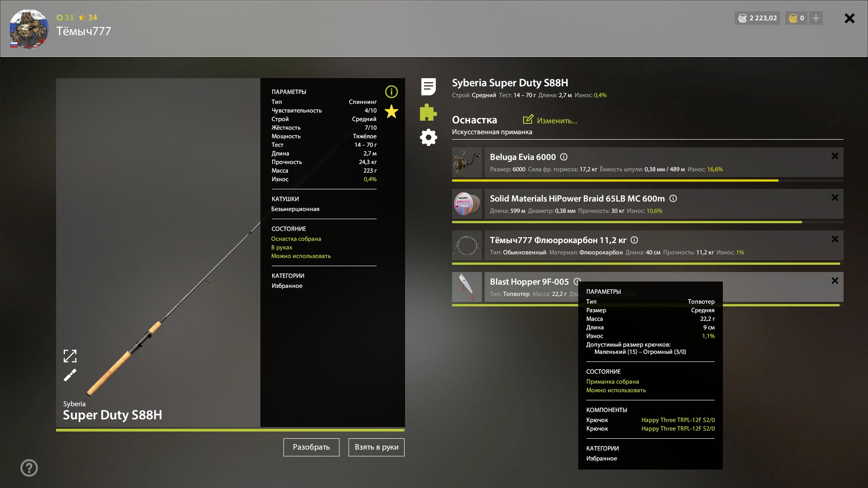Click the edit pencil icon beside Оснастка
The height and width of the screenshot is (488, 868).
click(x=528, y=119)
